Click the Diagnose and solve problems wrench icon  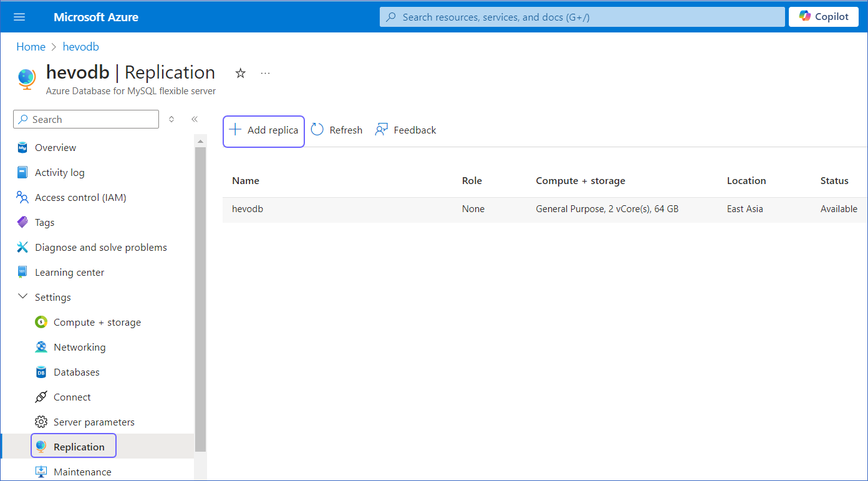22,248
